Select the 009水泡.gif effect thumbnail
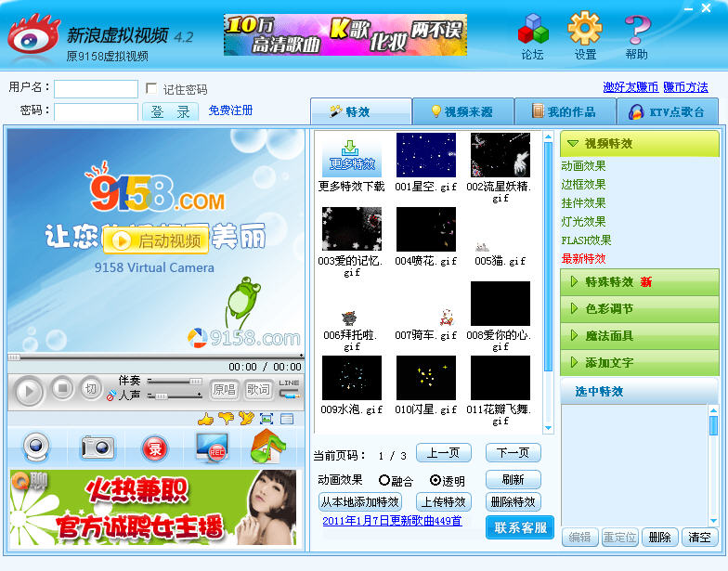Viewport: 728px width, 571px height. 351,378
